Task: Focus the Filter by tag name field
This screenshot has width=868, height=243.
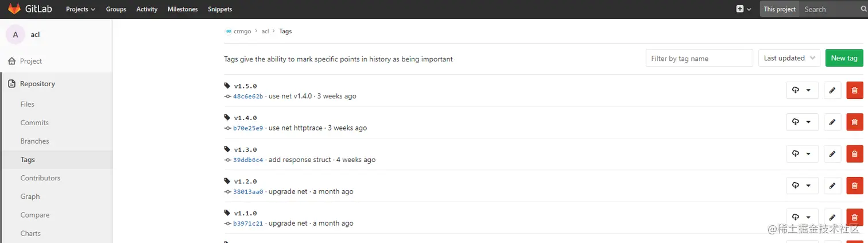Action: pyautogui.click(x=699, y=58)
